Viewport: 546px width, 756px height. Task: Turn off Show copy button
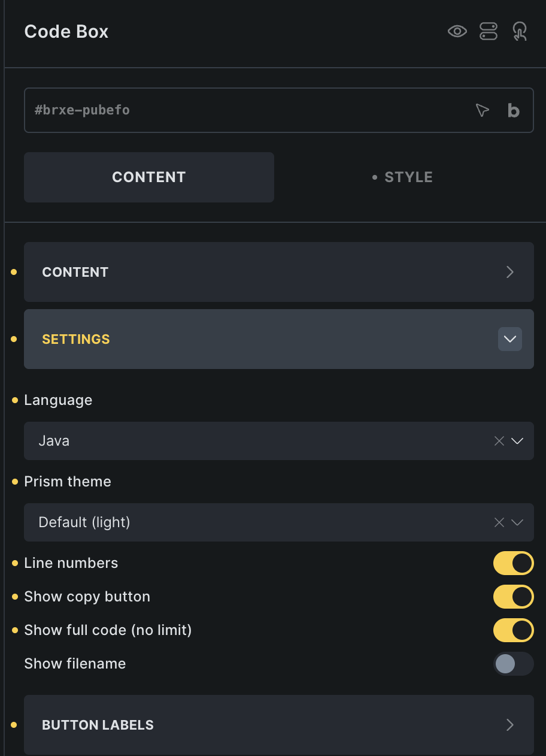click(513, 597)
